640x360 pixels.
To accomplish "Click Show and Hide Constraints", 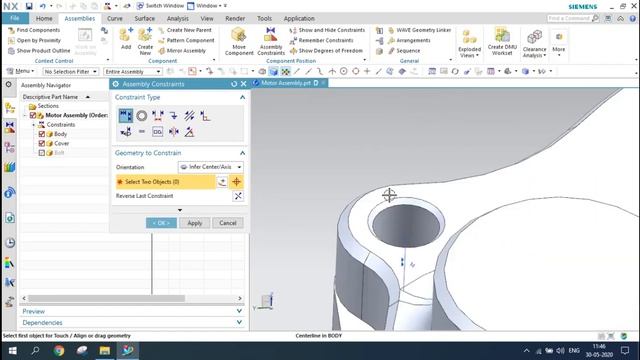I will pyautogui.click(x=327, y=30).
